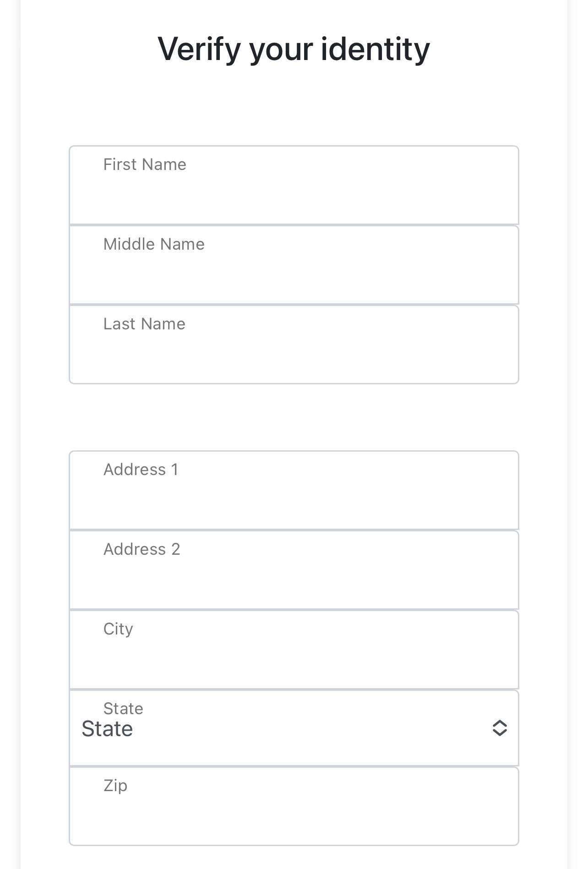Click the "Address 2" label text

tap(142, 549)
